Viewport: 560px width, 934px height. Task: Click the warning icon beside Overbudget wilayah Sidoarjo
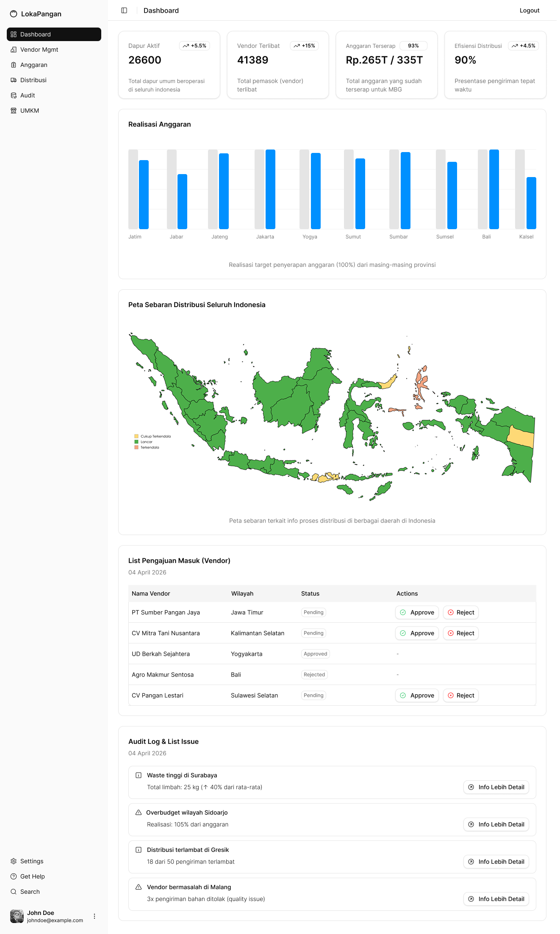click(139, 812)
